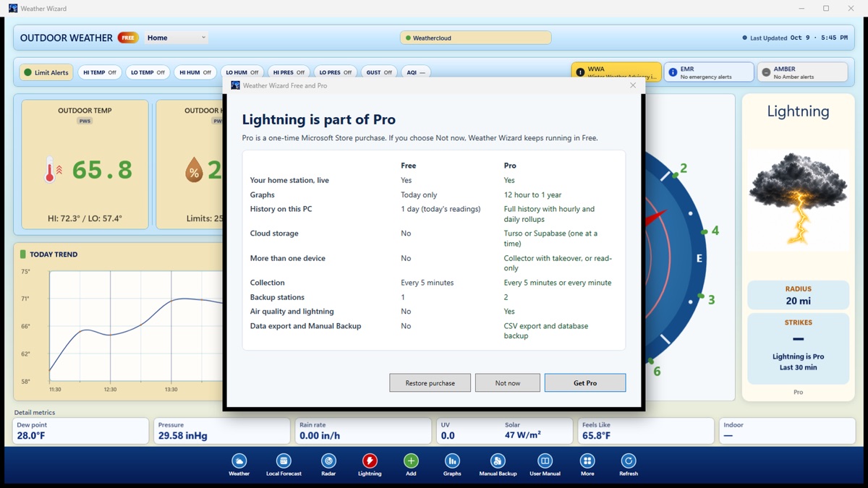
Task: Click the humidity droplet percent icon
Action: [x=194, y=171]
